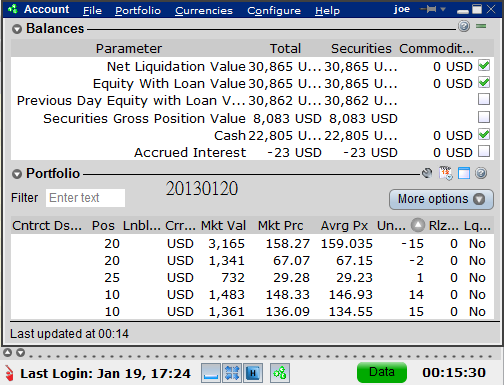The image size is (504, 385).
Task: Sort by the Un... column header
Action: pos(391,226)
